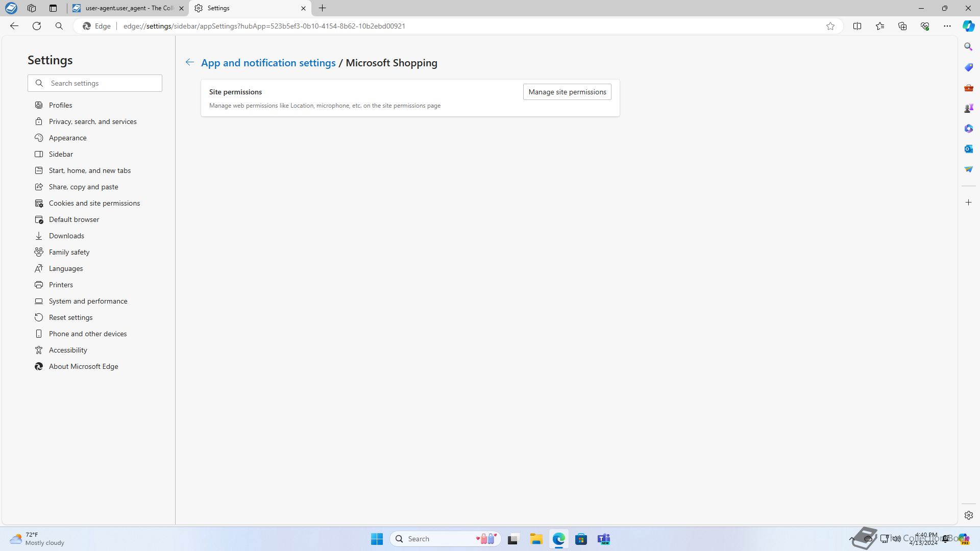Open Microsoft Teams from taskbar
This screenshot has height=551, width=980.
pyautogui.click(x=604, y=539)
